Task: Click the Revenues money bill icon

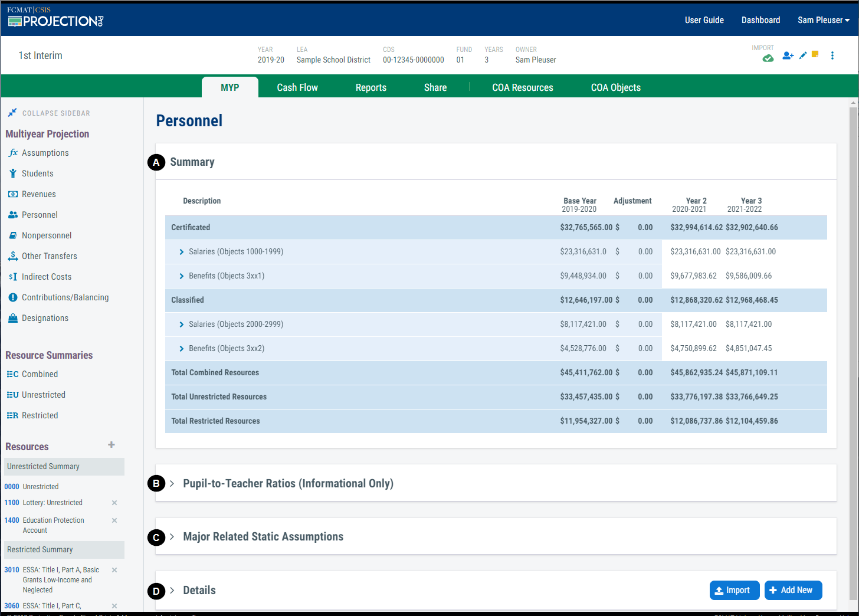Action: (x=13, y=194)
